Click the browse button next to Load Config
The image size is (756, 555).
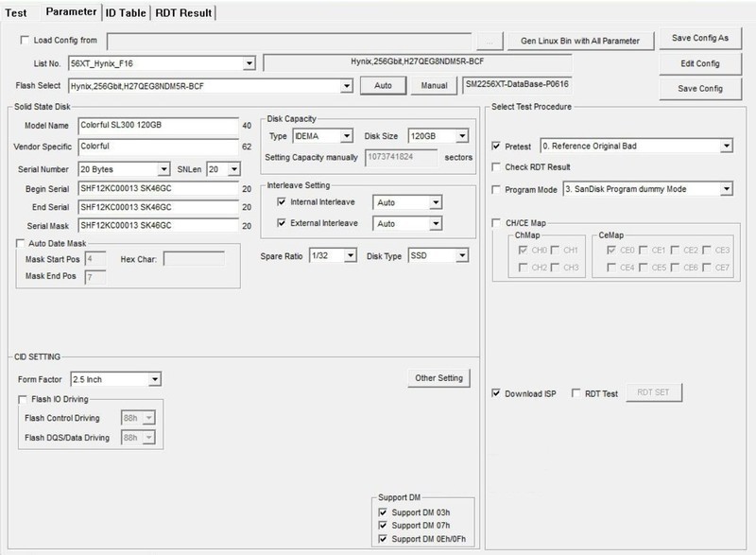[x=490, y=42]
